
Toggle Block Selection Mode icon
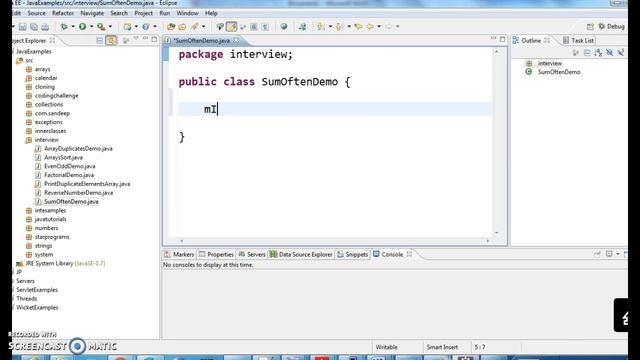coord(254,27)
